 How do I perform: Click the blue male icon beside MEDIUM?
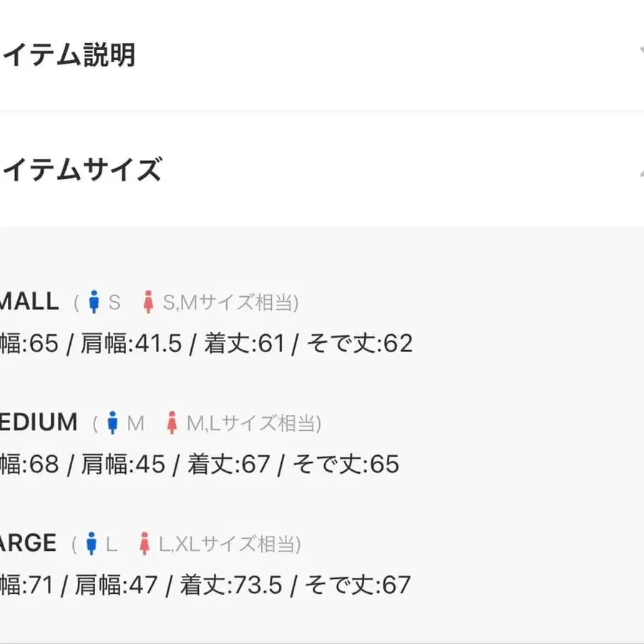point(112,424)
